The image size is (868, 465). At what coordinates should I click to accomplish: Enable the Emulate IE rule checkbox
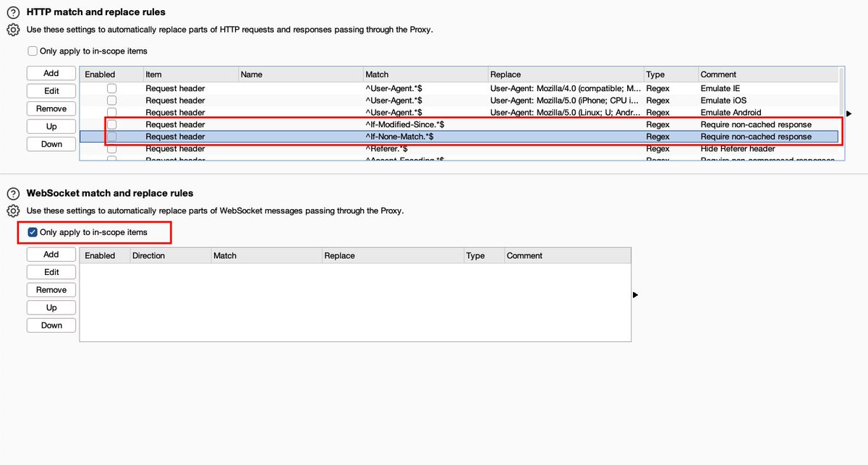click(x=111, y=88)
